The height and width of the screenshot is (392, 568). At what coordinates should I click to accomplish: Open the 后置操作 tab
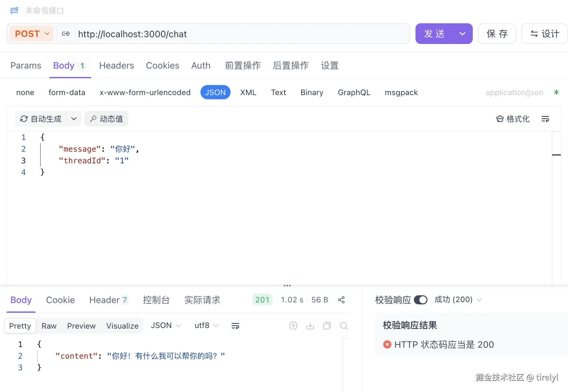[291, 66]
